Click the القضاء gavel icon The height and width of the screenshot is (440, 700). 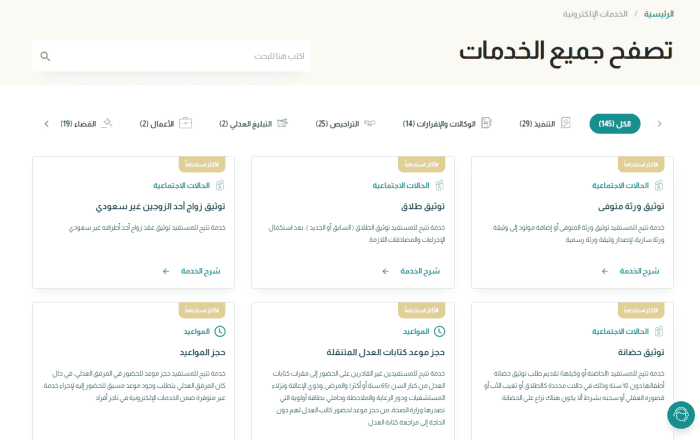(x=107, y=123)
